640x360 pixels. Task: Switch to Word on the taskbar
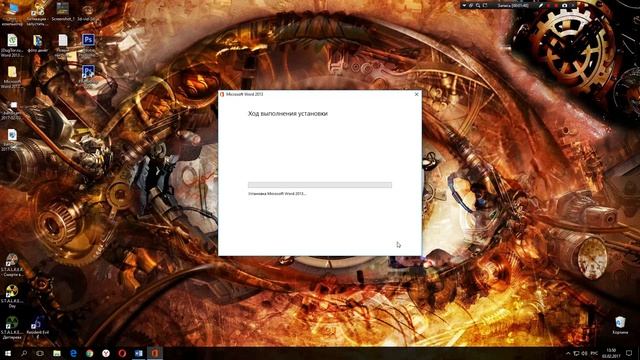(x=138, y=353)
